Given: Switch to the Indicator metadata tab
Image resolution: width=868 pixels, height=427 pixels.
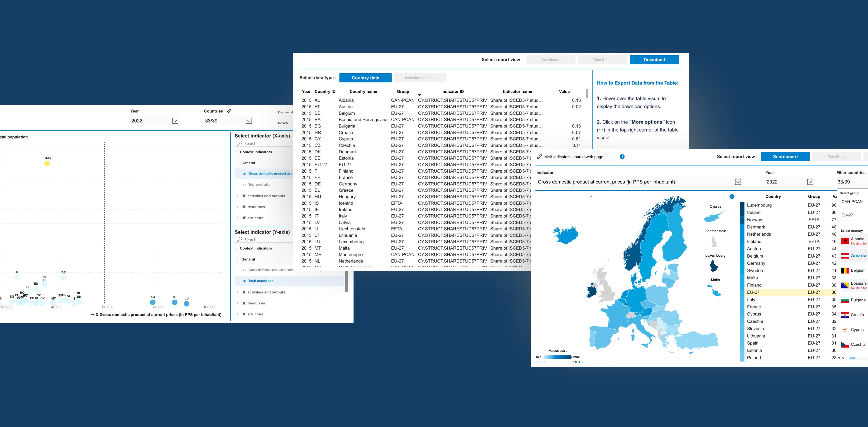Looking at the screenshot, I should pos(420,78).
